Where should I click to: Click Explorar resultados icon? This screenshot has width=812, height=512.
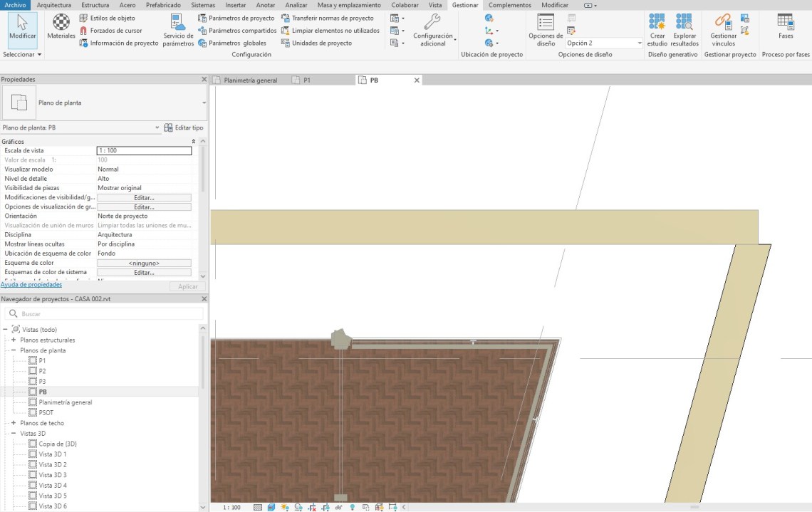point(684,30)
